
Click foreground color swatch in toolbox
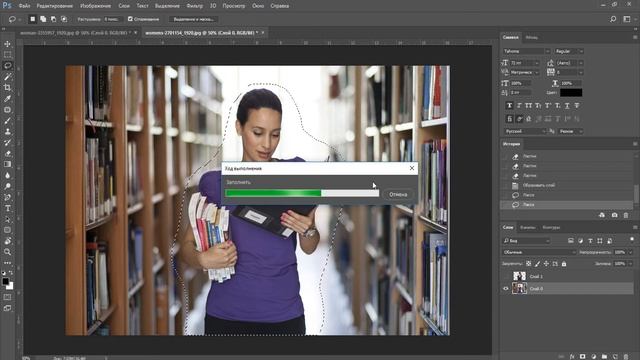[5, 282]
